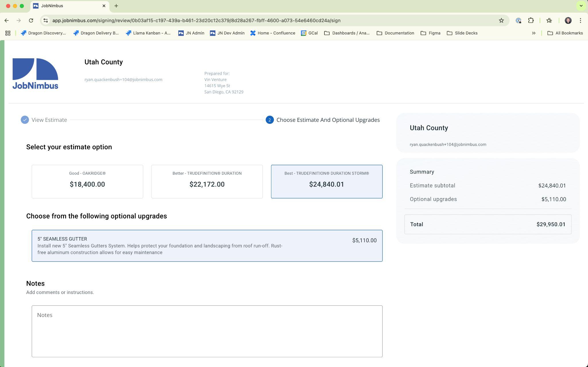Click the site info icon in address bar
Screen dimensions: 588x367
pyautogui.click(x=45, y=20)
